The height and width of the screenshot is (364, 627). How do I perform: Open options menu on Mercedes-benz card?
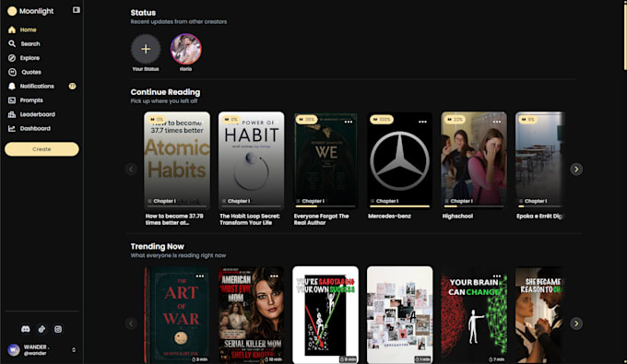422,122
